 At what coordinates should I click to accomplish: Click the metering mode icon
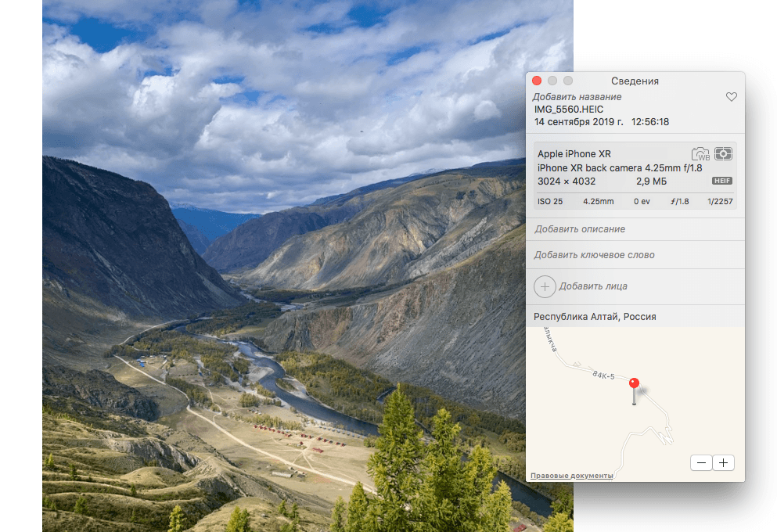coord(723,154)
